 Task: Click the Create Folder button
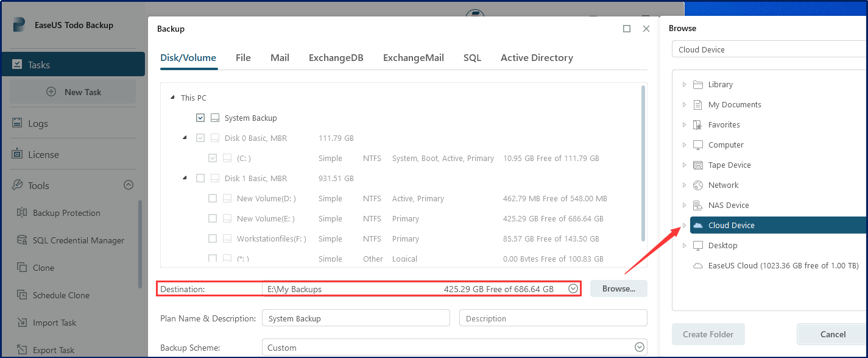coord(708,334)
